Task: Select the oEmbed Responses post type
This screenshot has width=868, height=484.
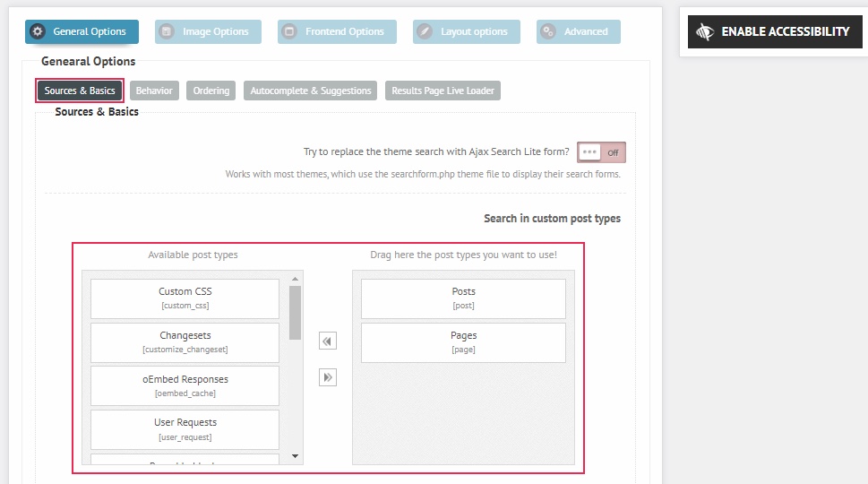Action: (185, 386)
